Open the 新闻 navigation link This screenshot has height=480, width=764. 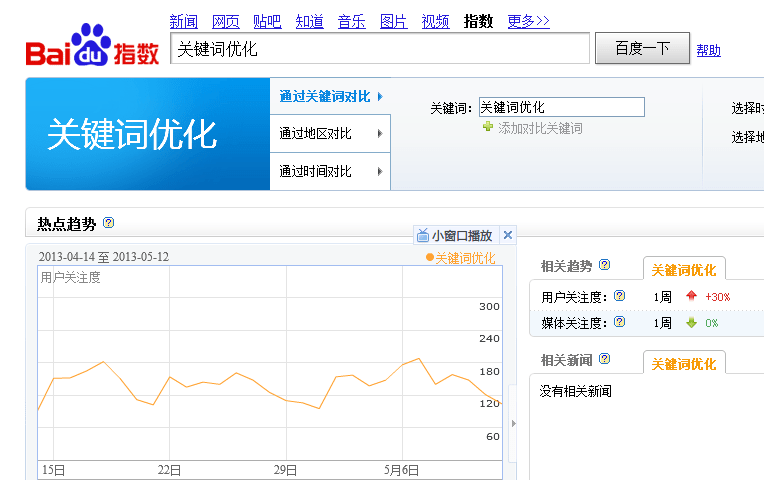click(183, 21)
